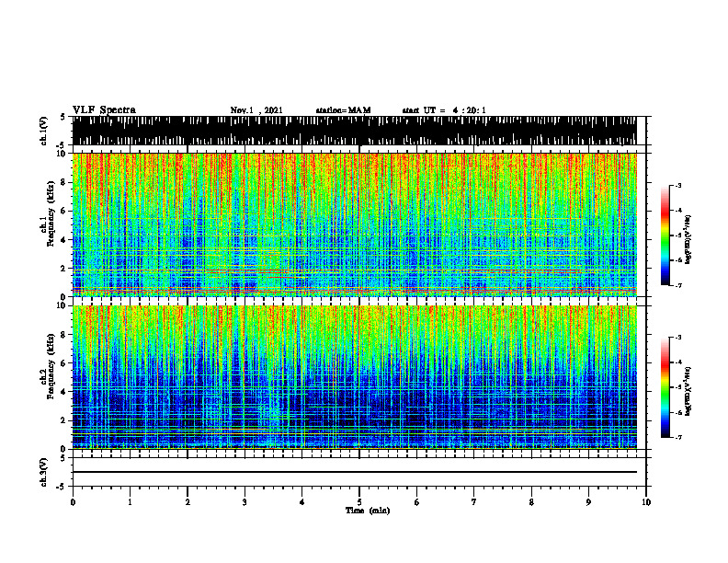The height and width of the screenshot is (563, 728).
Task: Select the ch.1 "Frequency (kHz)" axis label
Action: 51,213
